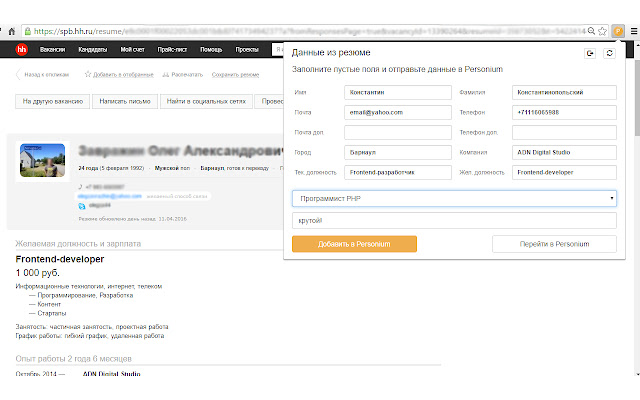640x400 pixels.
Task: Click the Перейти в Personium button
Action: [554, 244]
